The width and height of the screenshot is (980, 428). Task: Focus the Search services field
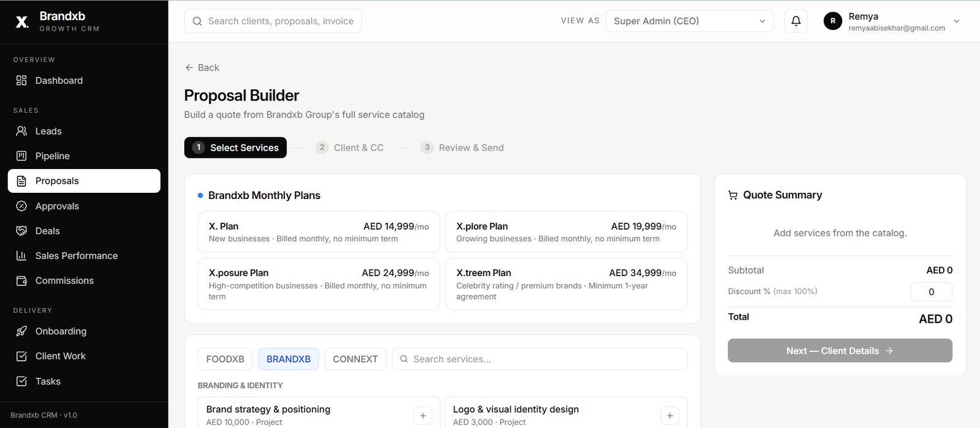point(540,359)
